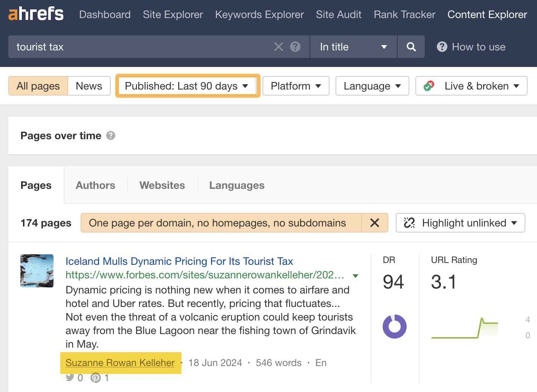Click the Twitter share icon on the result
The height and width of the screenshot is (392, 537).
pos(70,377)
